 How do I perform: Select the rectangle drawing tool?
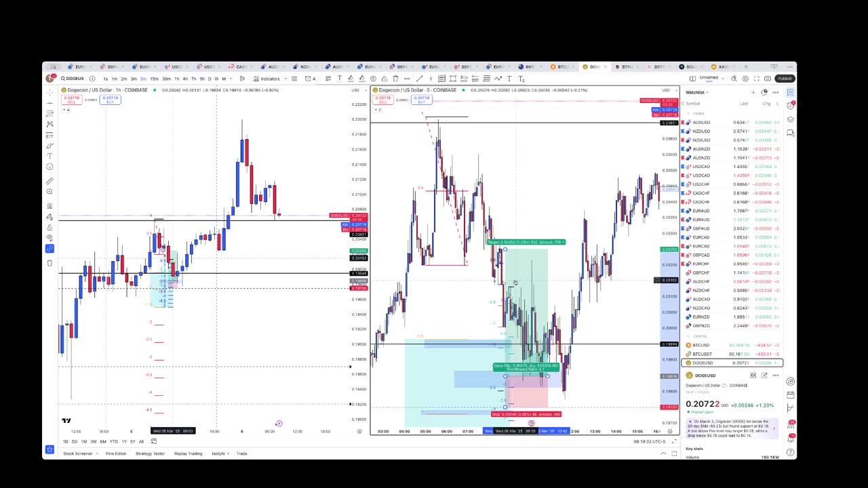click(453, 79)
